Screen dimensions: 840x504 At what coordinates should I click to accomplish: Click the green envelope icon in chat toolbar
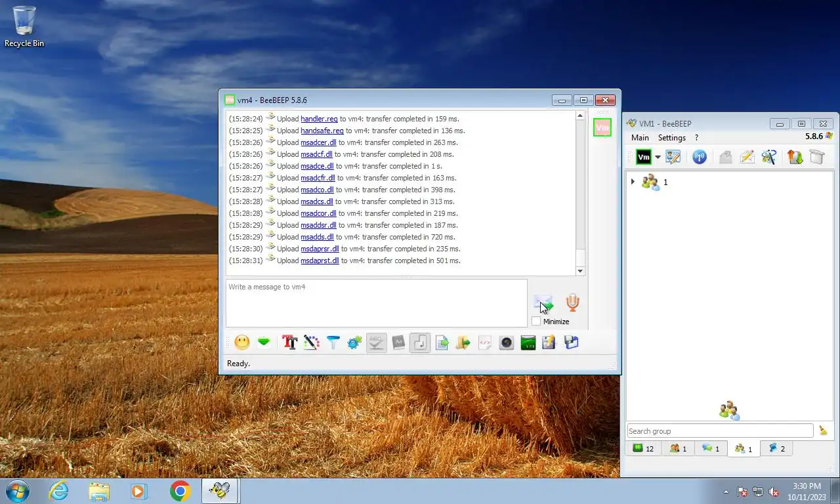coord(264,343)
